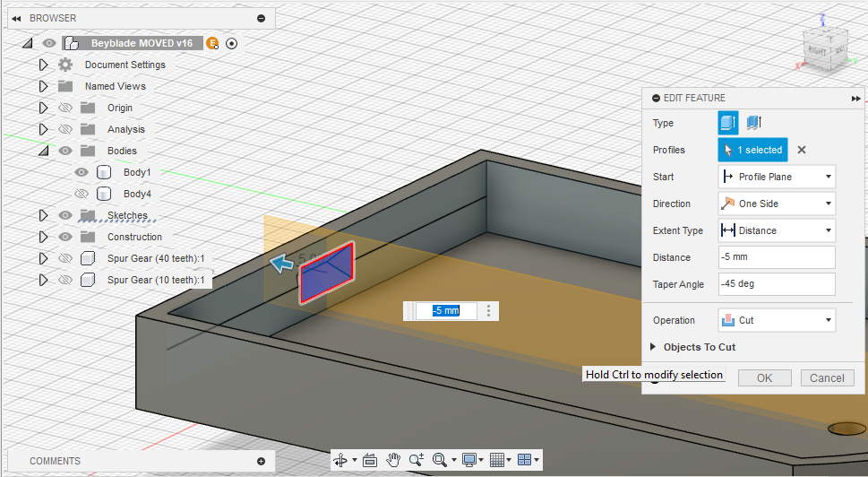The image size is (868, 477).
Task: Click the Zoom Window/Fit magnifier icon
Action: click(440, 460)
